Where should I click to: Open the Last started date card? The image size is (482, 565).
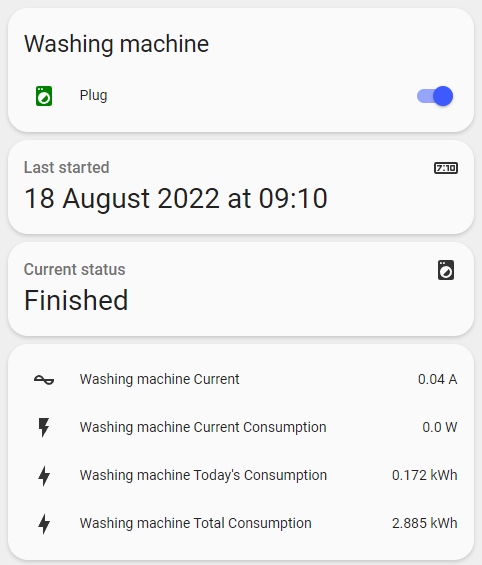pyautogui.click(x=241, y=187)
